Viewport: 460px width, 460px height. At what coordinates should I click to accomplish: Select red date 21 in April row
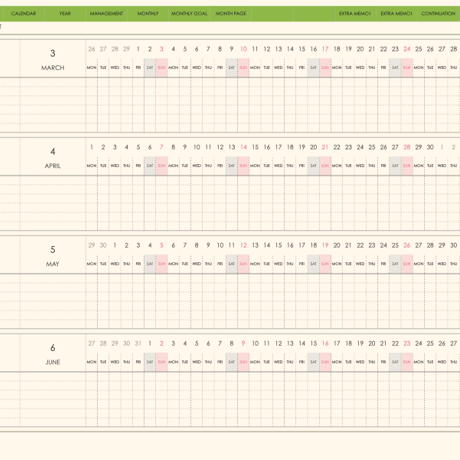click(325, 147)
